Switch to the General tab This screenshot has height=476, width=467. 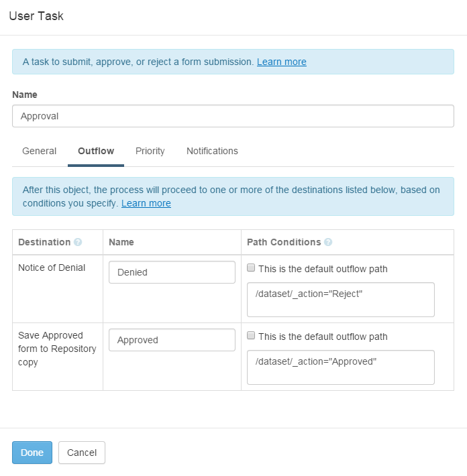(x=39, y=151)
